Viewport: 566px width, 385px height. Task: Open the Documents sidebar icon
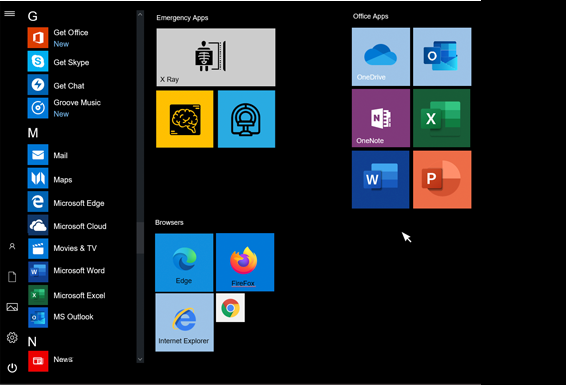(12, 277)
